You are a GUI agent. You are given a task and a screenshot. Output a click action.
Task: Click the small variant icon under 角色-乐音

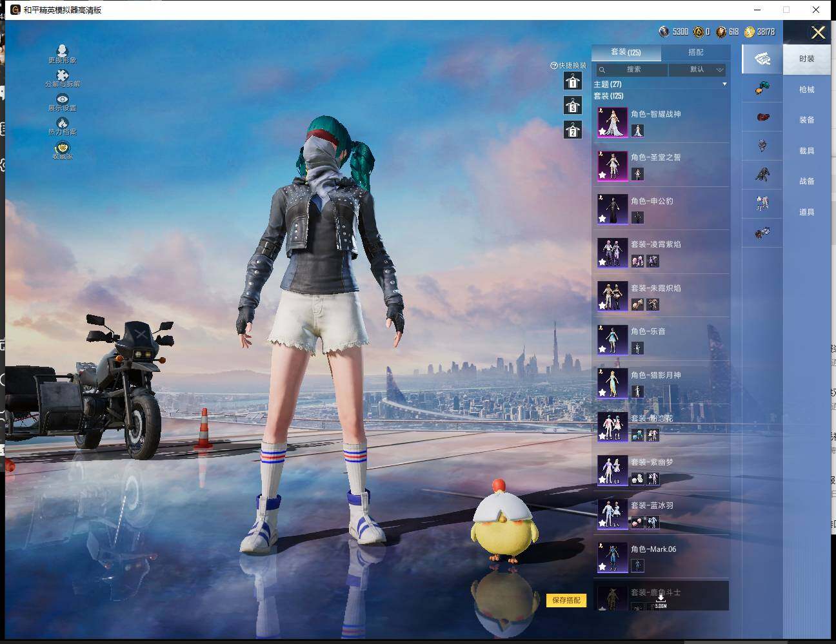(x=637, y=349)
